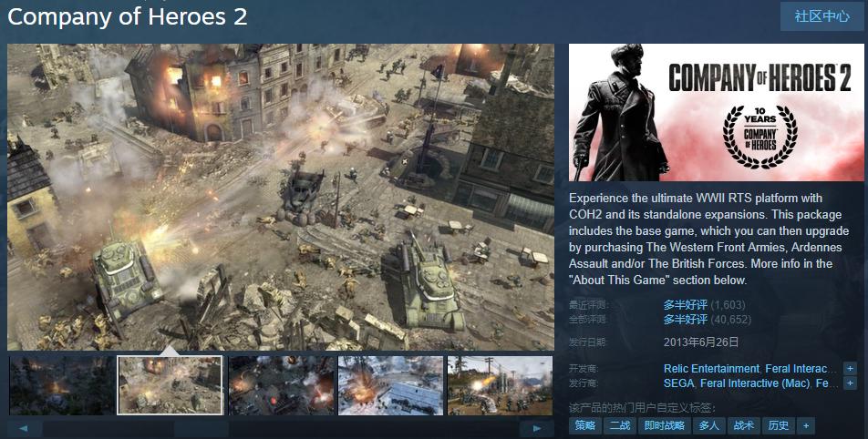Select the snowy explosion thumbnail
Screen dimensions: 868x439
click(391, 385)
